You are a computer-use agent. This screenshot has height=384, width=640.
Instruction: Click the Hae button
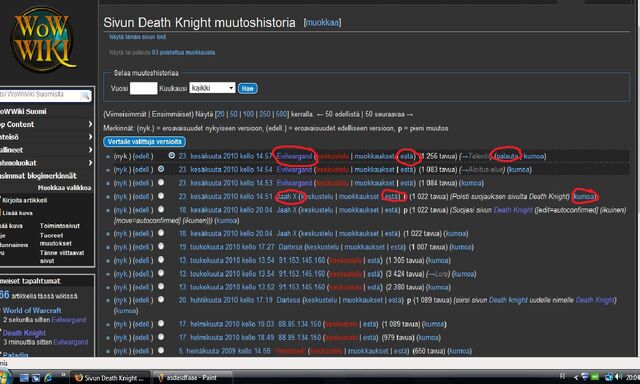(247, 89)
